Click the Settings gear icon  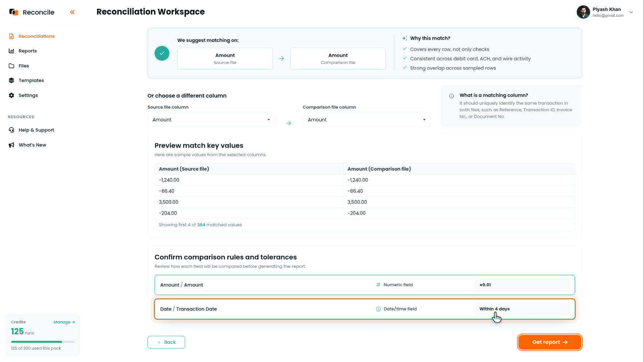(x=11, y=96)
